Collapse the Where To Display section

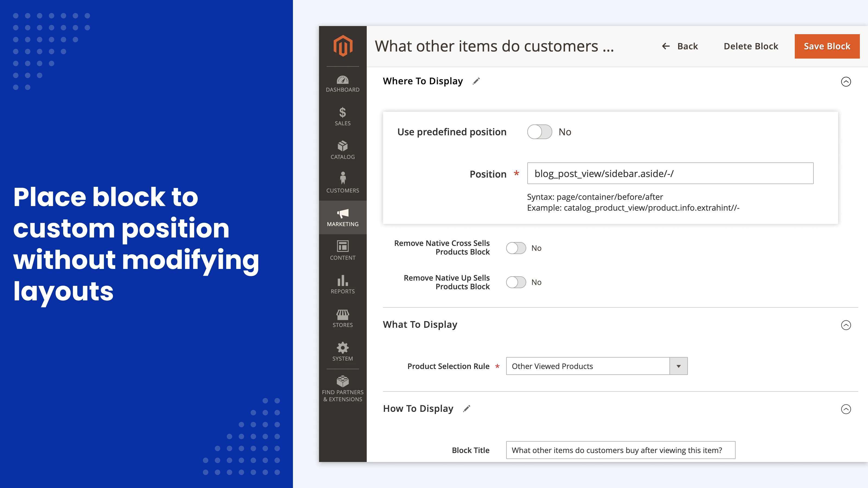846,82
